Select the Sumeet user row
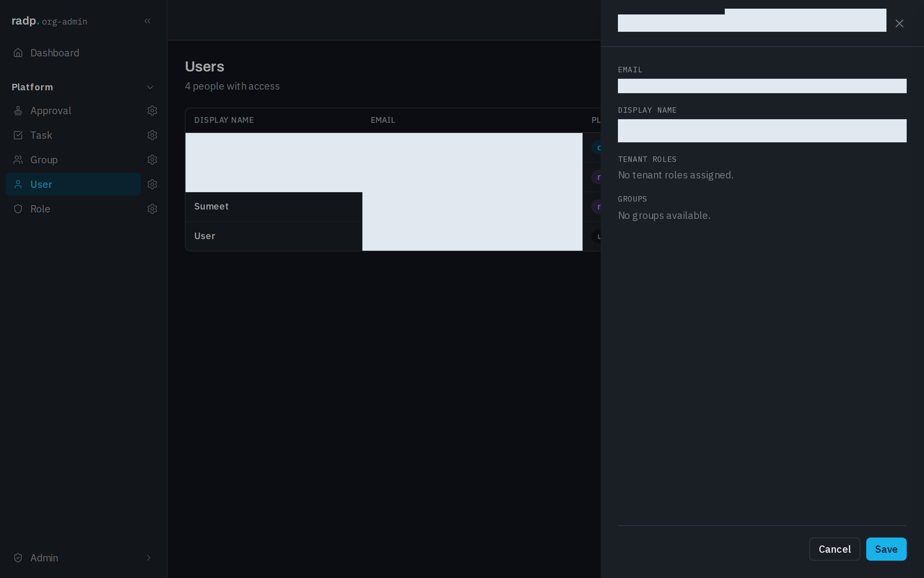This screenshot has width=924, height=578. pyautogui.click(x=393, y=206)
